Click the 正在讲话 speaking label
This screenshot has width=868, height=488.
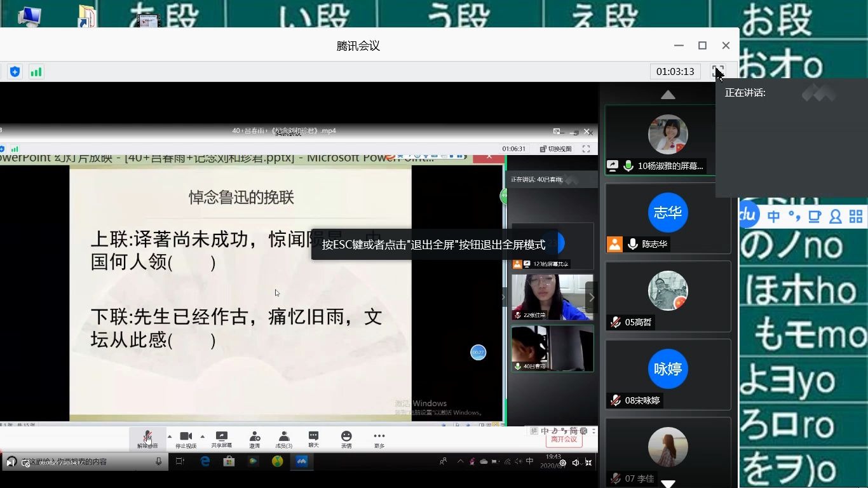click(745, 93)
